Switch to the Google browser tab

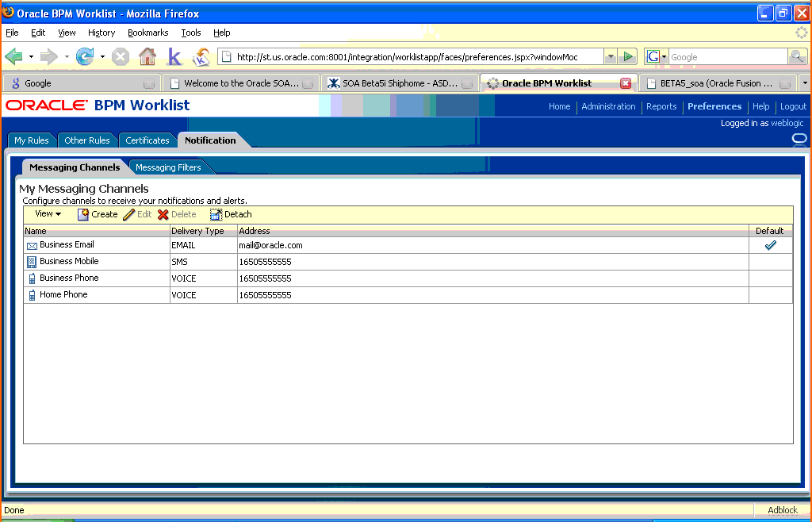tap(80, 83)
